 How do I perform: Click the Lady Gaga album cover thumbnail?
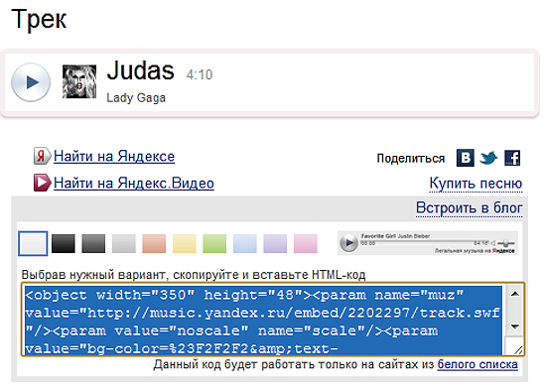79,81
